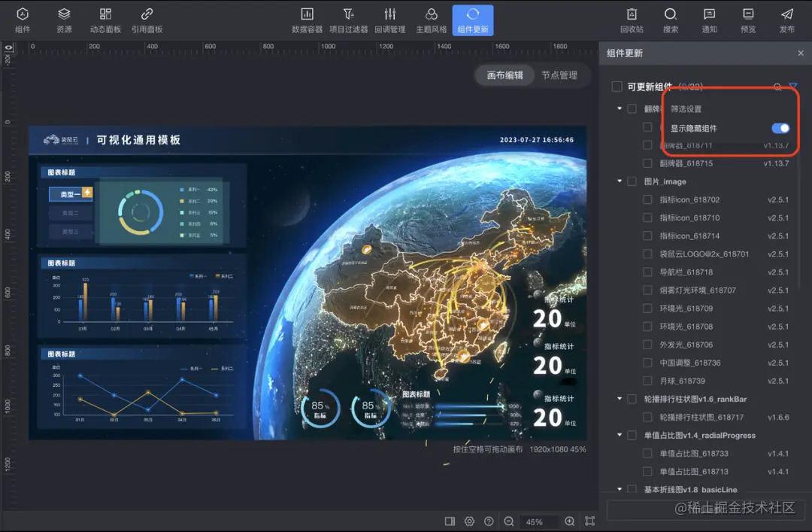The height and width of the screenshot is (532, 812).
Task: Toggle the side panel layout icon in bottom bar
Action: [x=450, y=521]
